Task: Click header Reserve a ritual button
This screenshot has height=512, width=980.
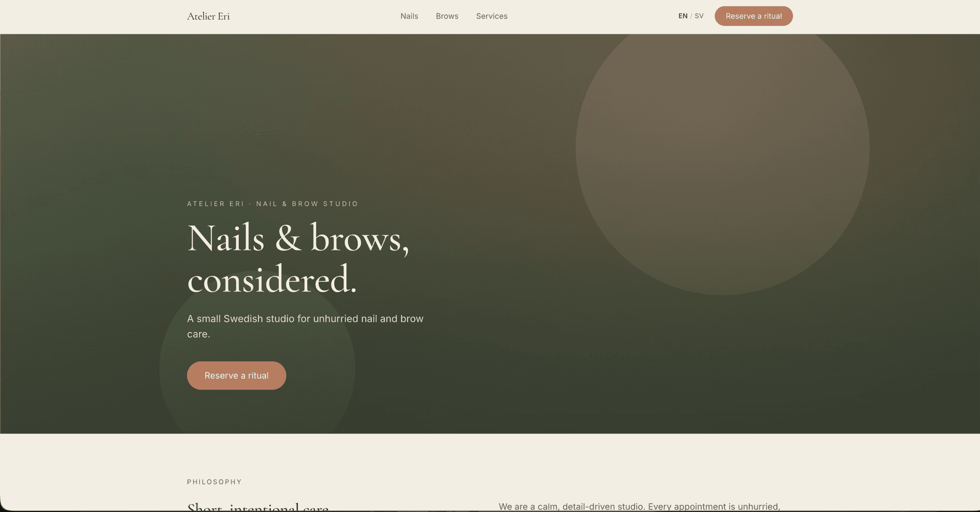Action: (x=754, y=16)
